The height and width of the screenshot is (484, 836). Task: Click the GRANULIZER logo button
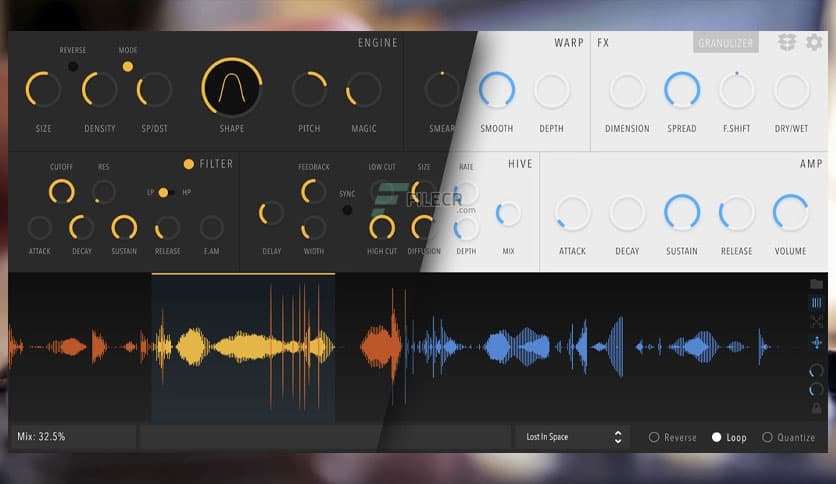point(726,43)
